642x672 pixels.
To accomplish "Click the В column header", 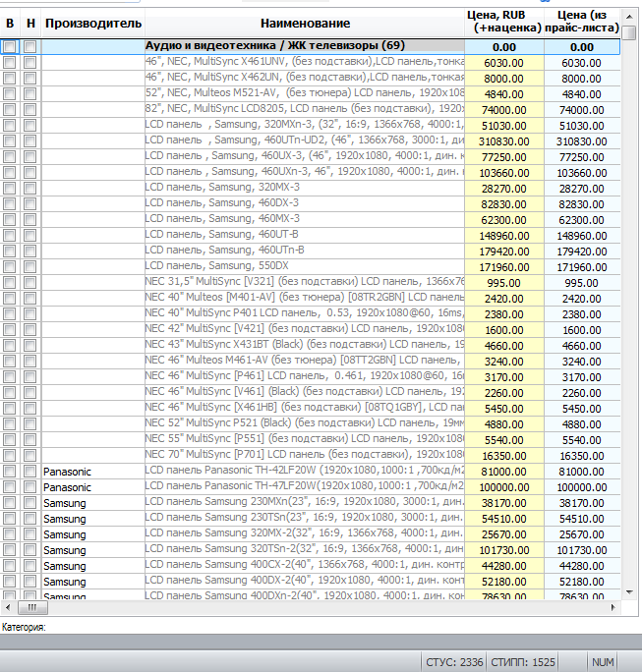I will coord(10,24).
